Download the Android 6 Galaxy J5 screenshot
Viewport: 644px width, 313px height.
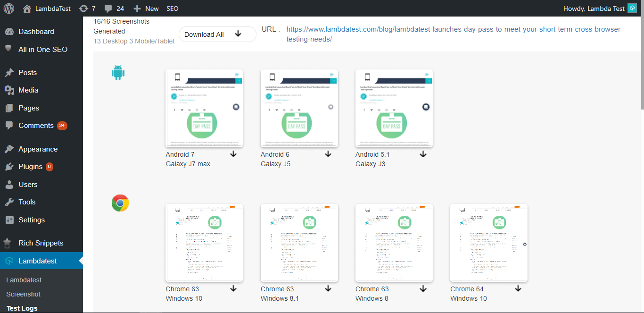click(328, 153)
